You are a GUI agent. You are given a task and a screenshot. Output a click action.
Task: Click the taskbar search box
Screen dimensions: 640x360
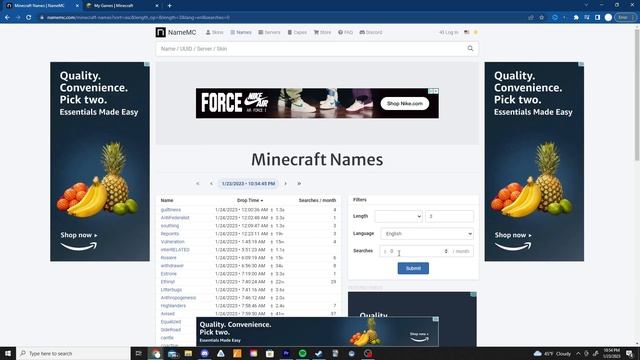pos(73,353)
